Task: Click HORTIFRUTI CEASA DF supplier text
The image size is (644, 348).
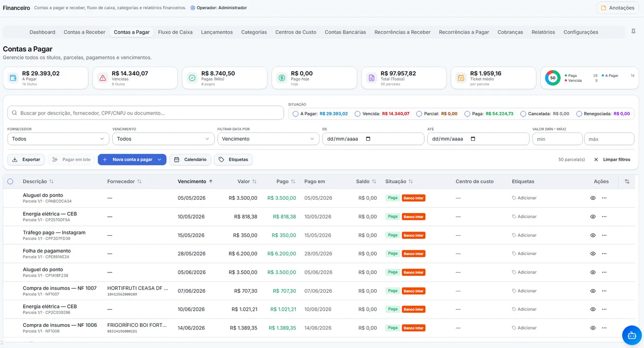Action: 138,288
